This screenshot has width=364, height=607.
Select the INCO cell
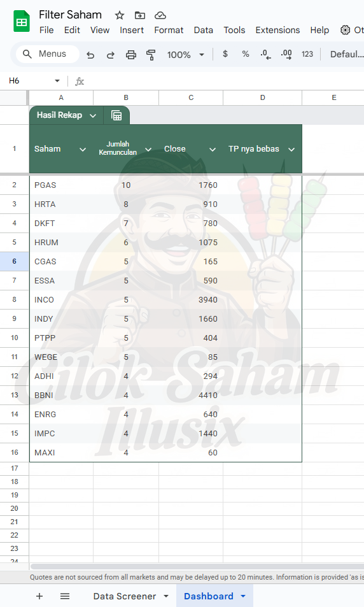61,299
